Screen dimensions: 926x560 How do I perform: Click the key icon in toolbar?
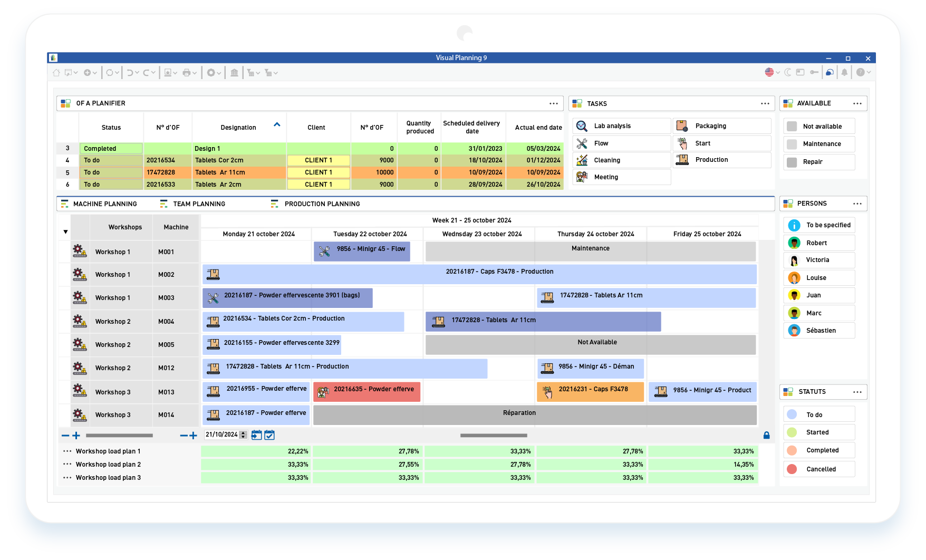coord(814,72)
